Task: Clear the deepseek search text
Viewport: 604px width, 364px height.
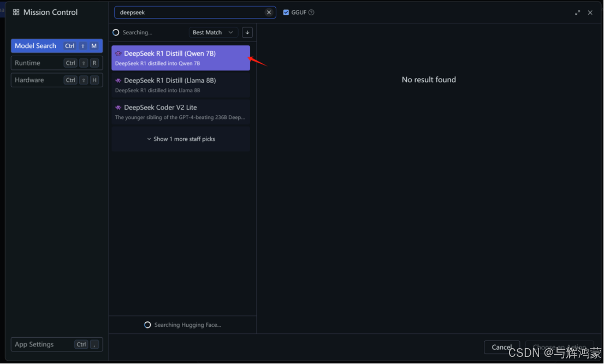Action: [269, 13]
